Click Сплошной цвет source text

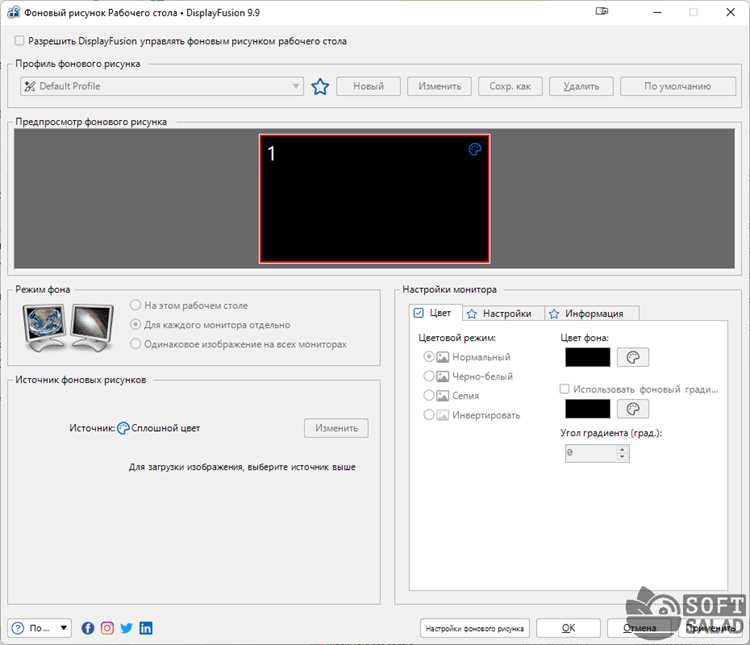point(165,428)
